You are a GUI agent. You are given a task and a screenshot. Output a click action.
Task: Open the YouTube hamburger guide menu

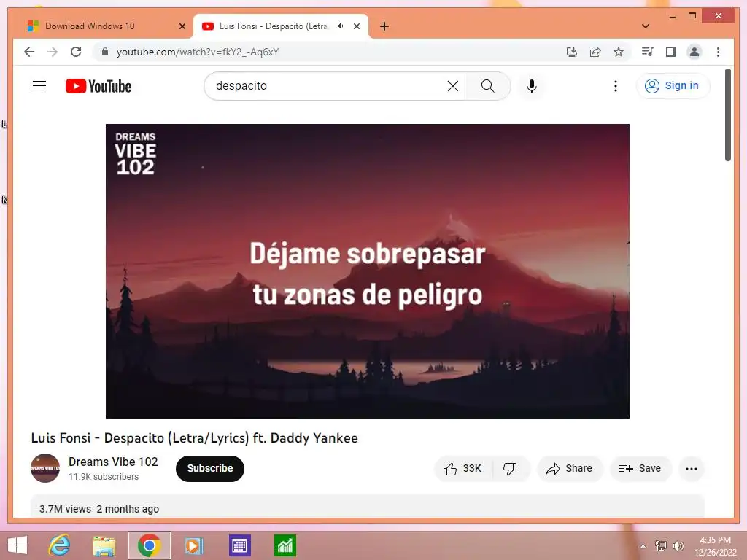click(39, 86)
